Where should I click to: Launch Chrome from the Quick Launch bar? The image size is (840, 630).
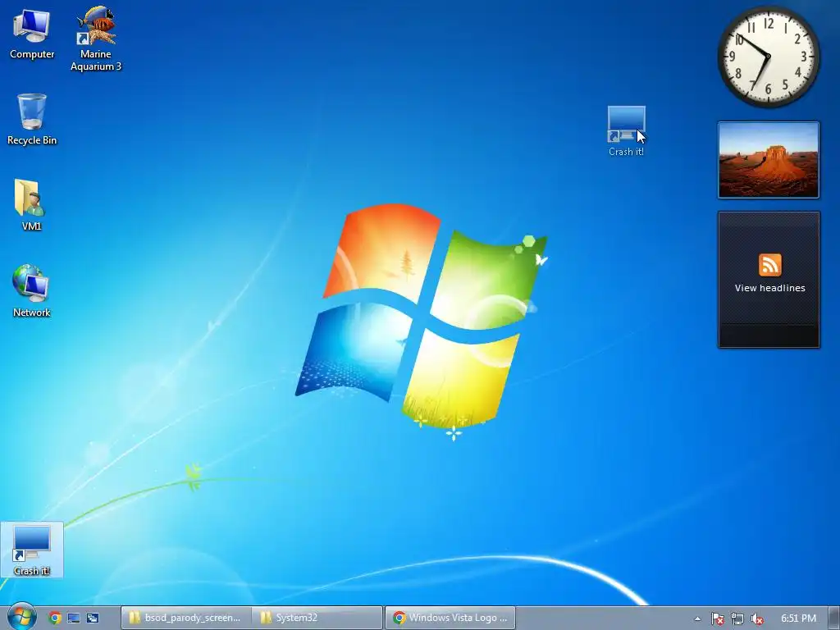55,618
